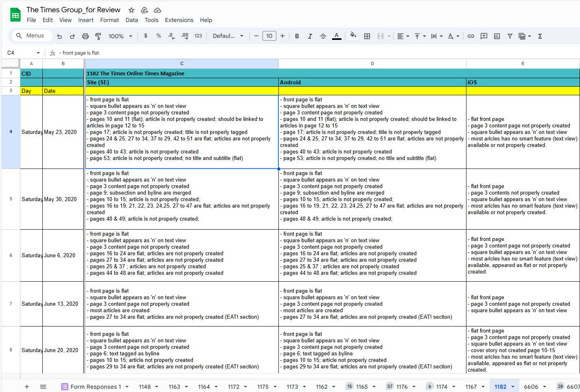Open the Data menu
Screen dimensions: 580x392
(132, 20)
